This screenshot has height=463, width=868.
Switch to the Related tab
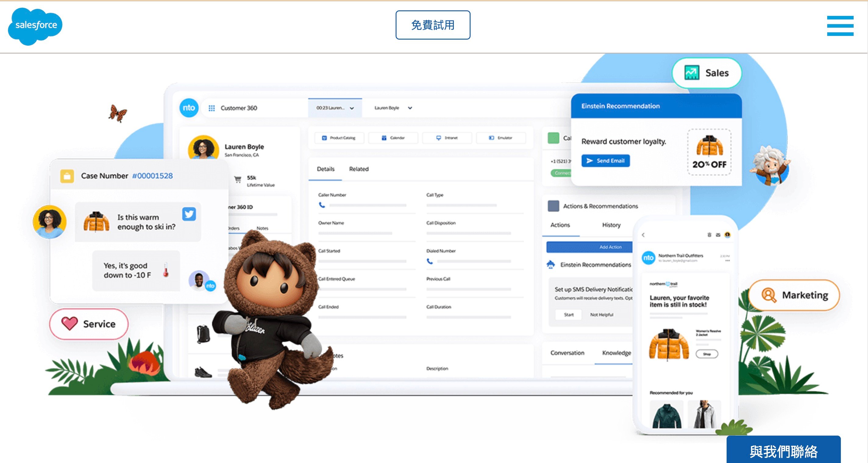358,169
